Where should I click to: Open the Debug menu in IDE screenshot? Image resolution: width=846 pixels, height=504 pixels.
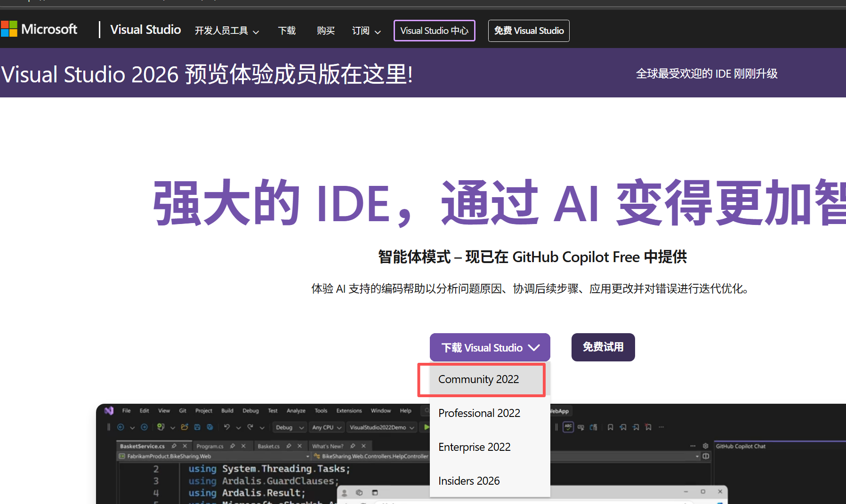coord(250,411)
